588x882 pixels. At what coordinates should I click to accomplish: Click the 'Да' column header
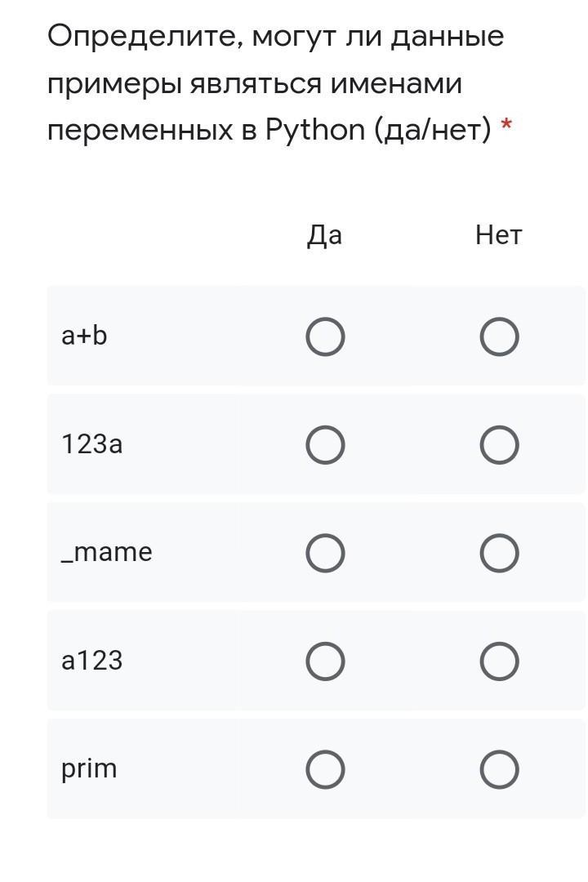324,235
